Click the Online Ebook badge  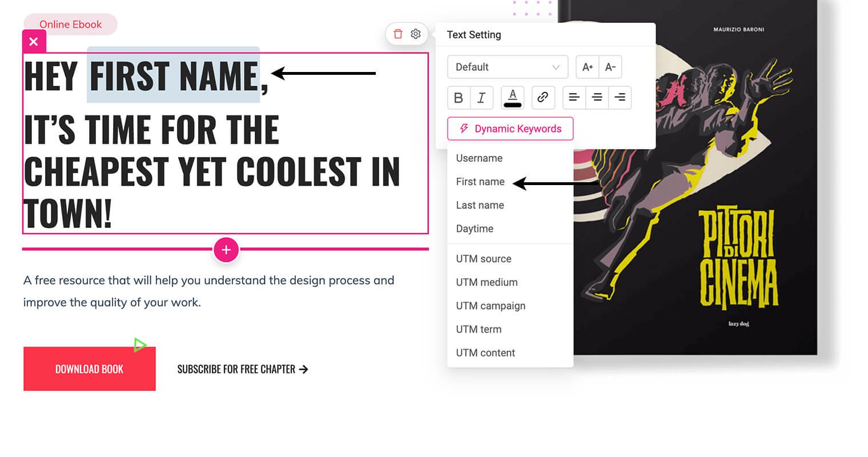tap(70, 25)
